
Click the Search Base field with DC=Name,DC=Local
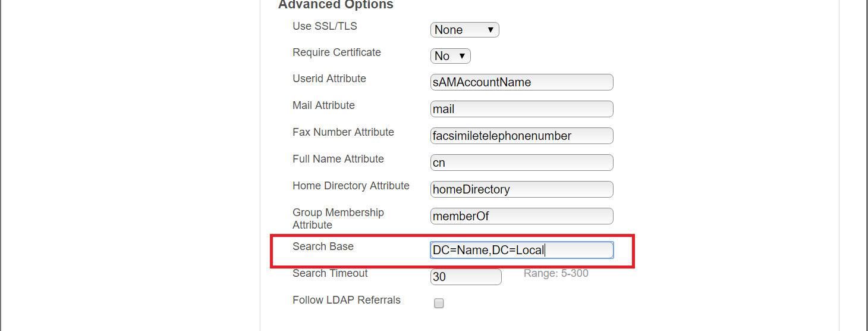521,250
